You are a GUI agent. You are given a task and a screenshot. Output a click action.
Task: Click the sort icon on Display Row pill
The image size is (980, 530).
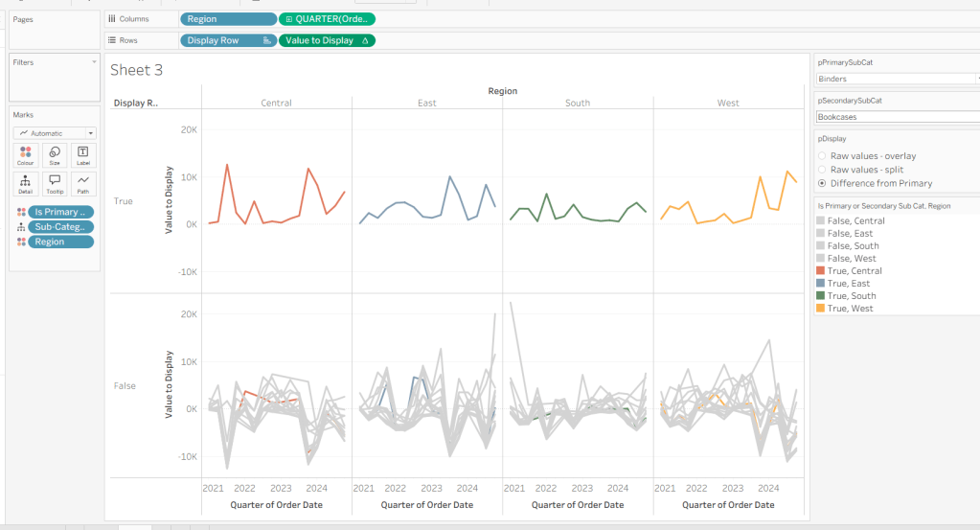(x=265, y=40)
